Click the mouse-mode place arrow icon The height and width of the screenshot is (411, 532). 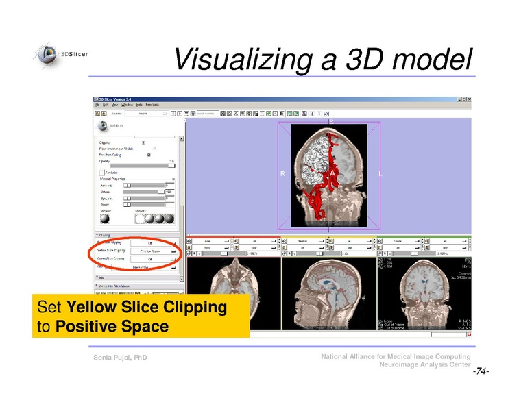point(319,114)
